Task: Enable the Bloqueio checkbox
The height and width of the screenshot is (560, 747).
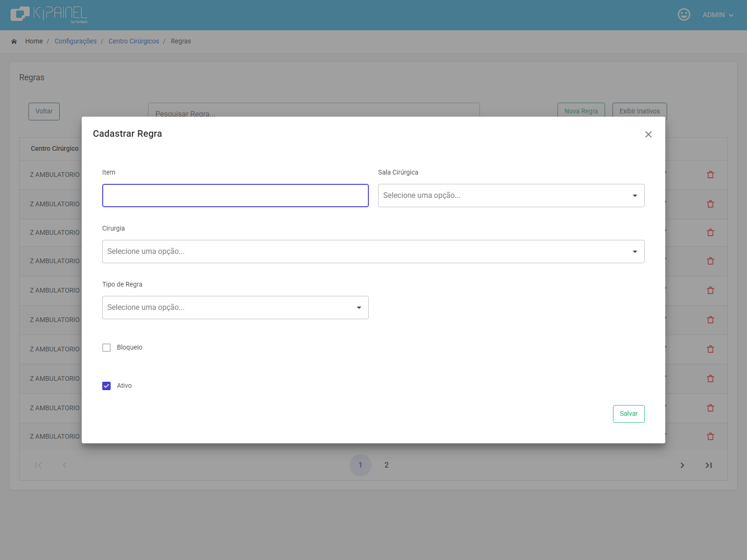Action: 106,348
